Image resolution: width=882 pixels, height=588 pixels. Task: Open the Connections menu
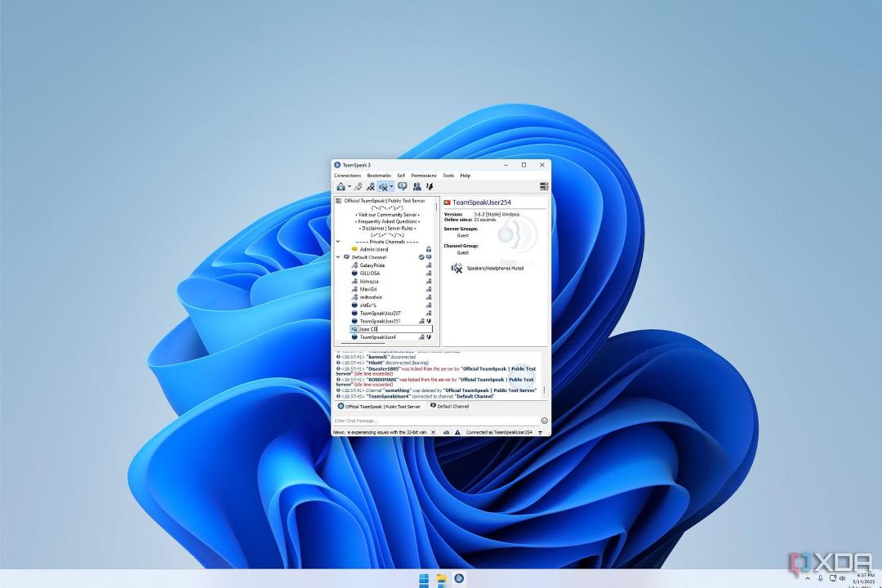(x=348, y=176)
